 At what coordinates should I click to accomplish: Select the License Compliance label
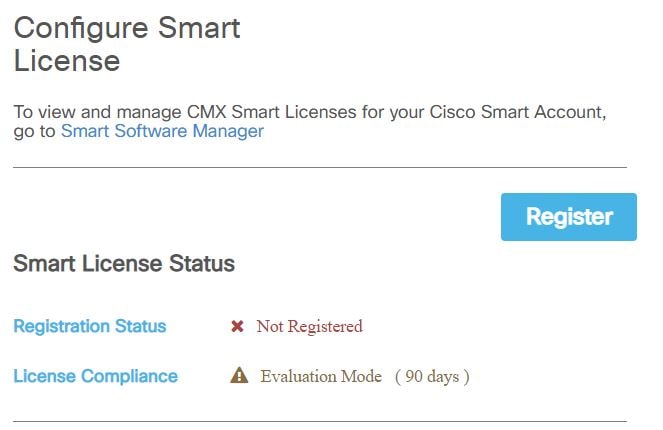tap(96, 376)
